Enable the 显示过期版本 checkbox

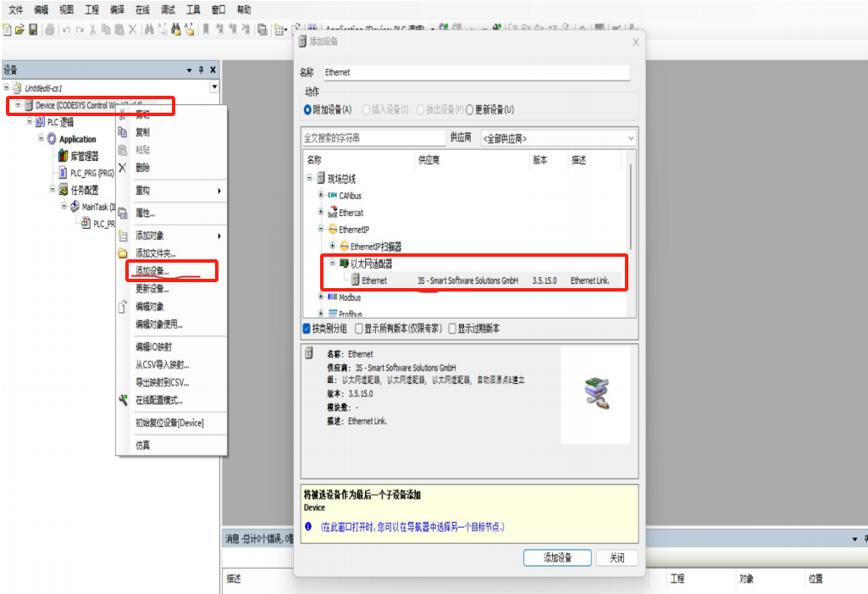tap(452, 329)
